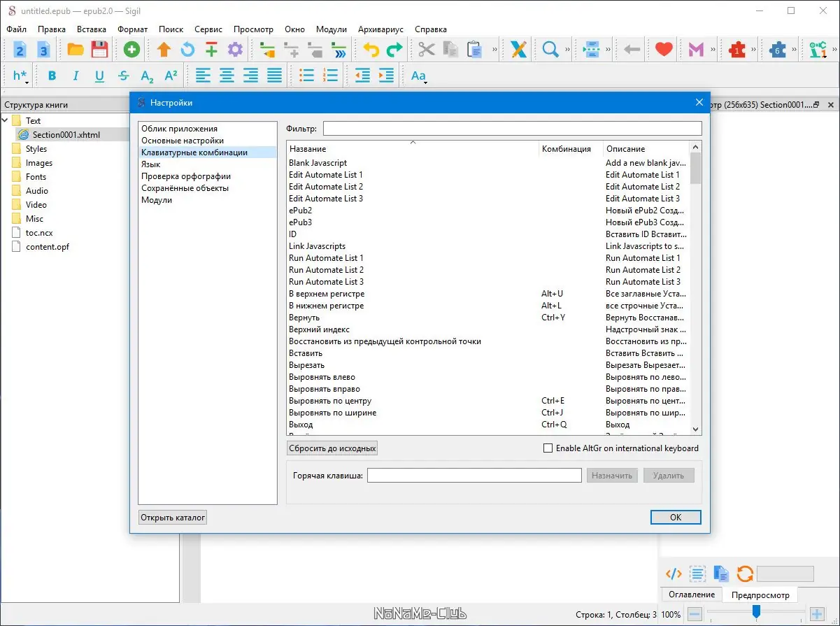Insert a numbered list
Screen dimensions: 840x626
tap(330, 76)
